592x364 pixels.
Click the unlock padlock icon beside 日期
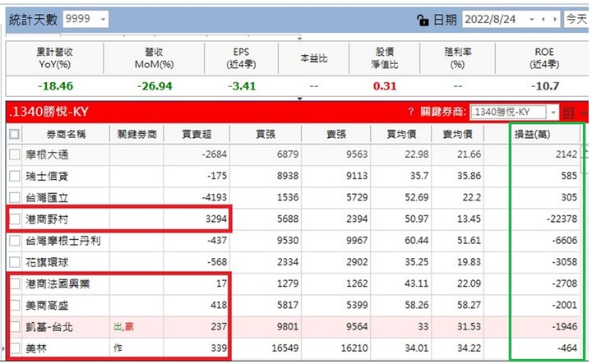click(423, 20)
